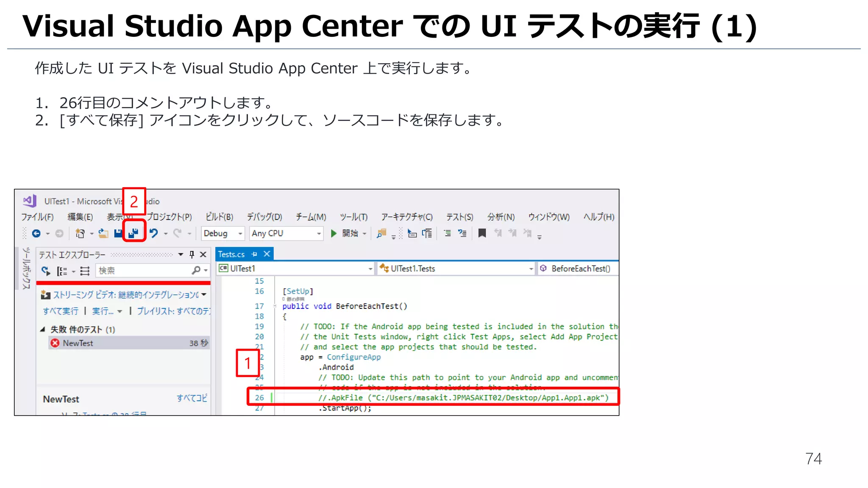The height and width of the screenshot is (488, 868).
Task: Click the Previous Bookmark icon
Action: (498, 233)
